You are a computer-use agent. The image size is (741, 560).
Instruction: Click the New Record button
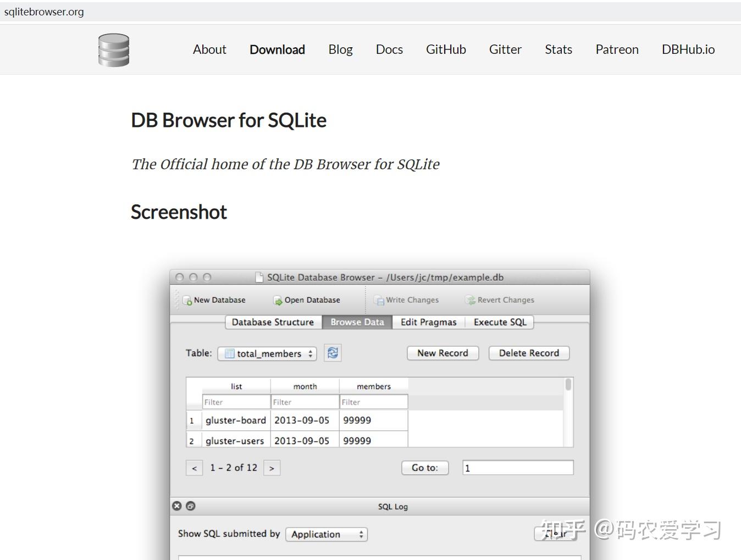point(443,353)
